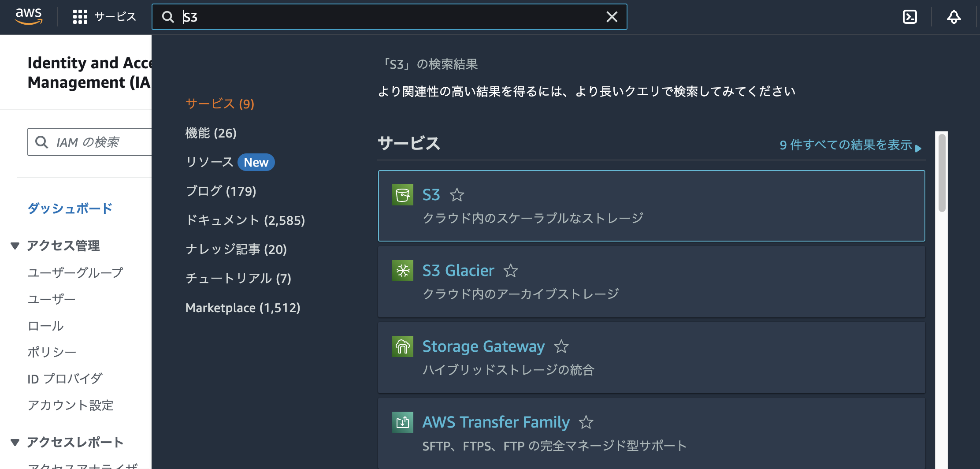Toggle the Storage Gateway favorite star
Image resolution: width=980 pixels, height=469 pixels.
pyautogui.click(x=561, y=346)
